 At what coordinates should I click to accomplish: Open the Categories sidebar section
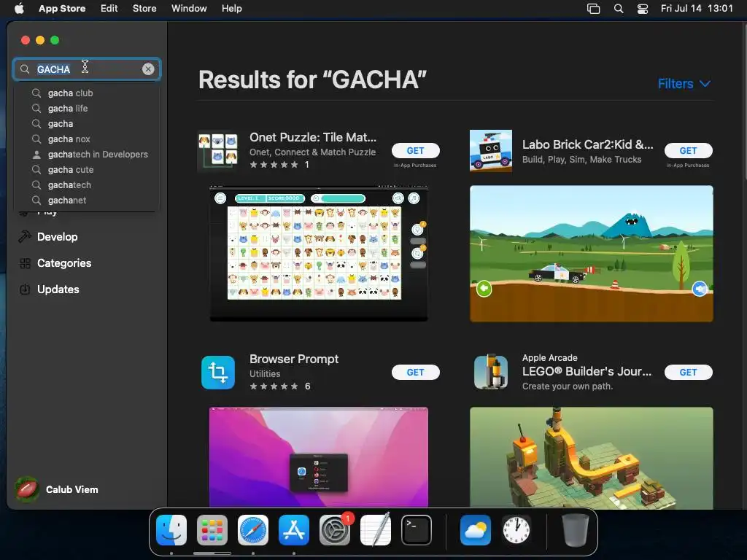pyautogui.click(x=64, y=262)
